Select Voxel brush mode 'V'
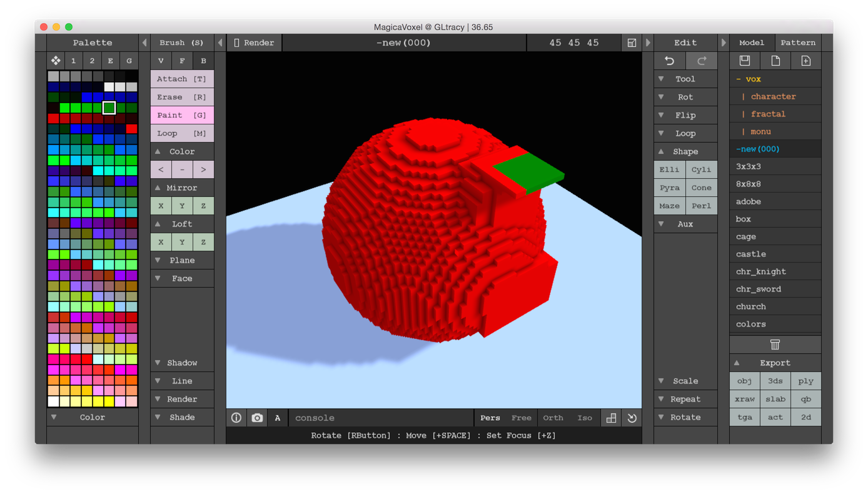The width and height of the screenshot is (868, 494). point(161,61)
